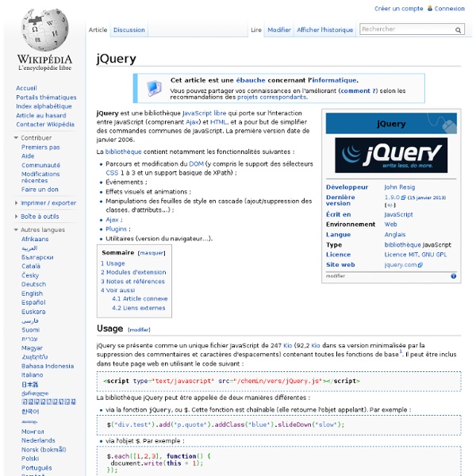The height and width of the screenshot is (476, 476).
Task: Select the Article tab
Action: pyautogui.click(x=98, y=30)
